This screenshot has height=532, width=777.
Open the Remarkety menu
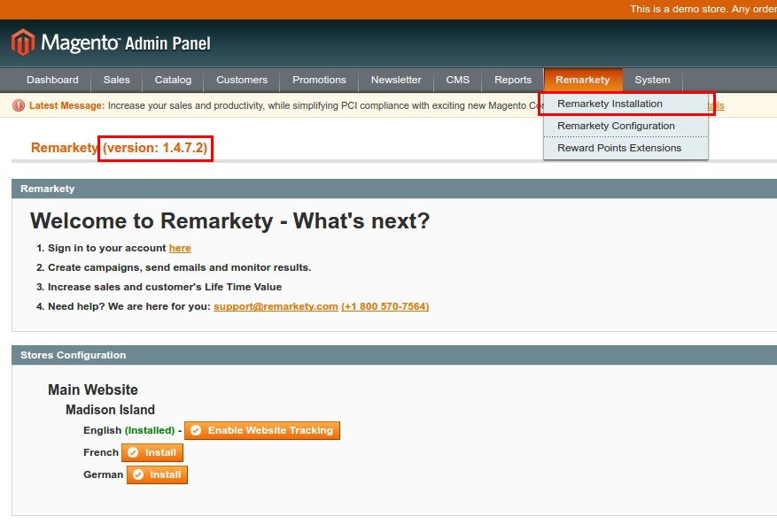coord(583,80)
